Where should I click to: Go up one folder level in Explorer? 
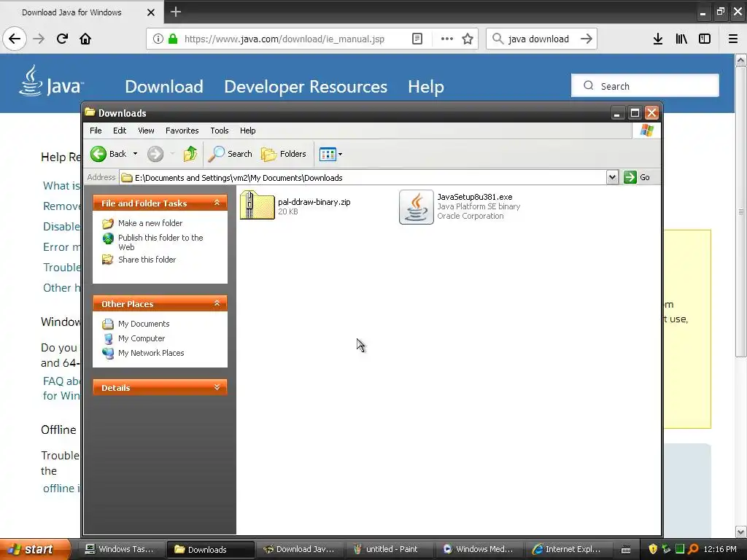[x=190, y=154]
